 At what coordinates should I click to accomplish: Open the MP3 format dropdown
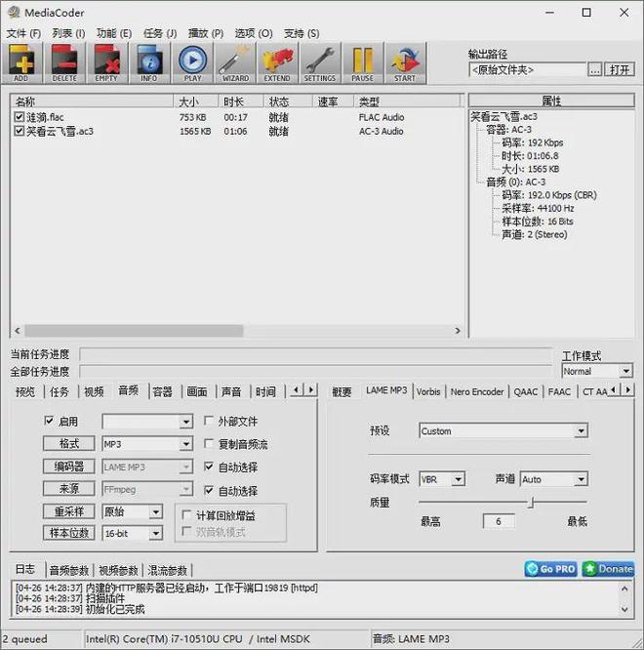(x=147, y=444)
